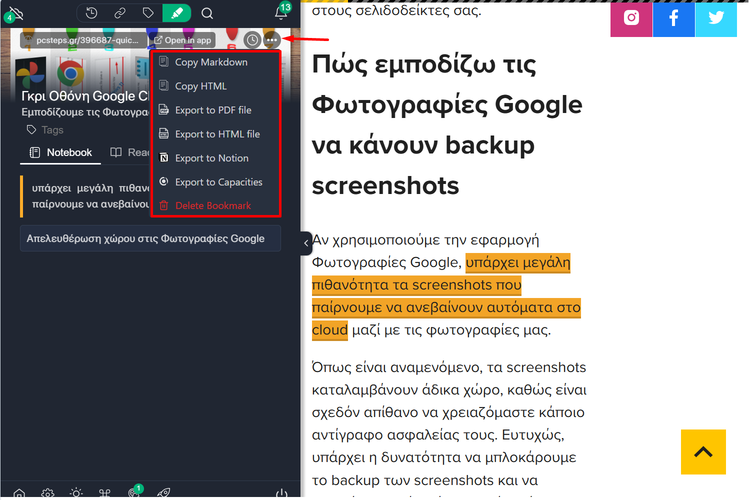Click the bottom bar icon with badge 1
Screen dimensions: 750x500
click(134, 492)
